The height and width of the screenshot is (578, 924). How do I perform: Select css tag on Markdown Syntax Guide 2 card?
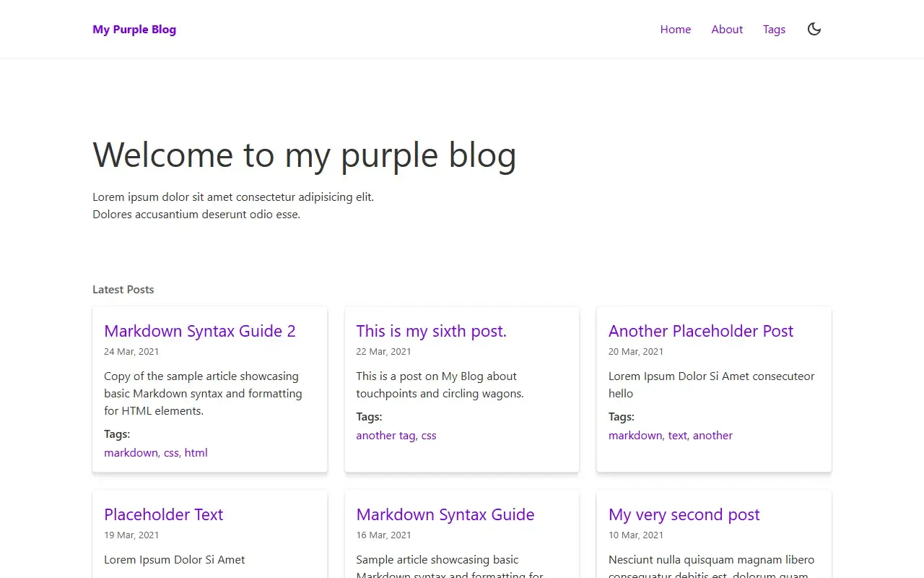171,453
